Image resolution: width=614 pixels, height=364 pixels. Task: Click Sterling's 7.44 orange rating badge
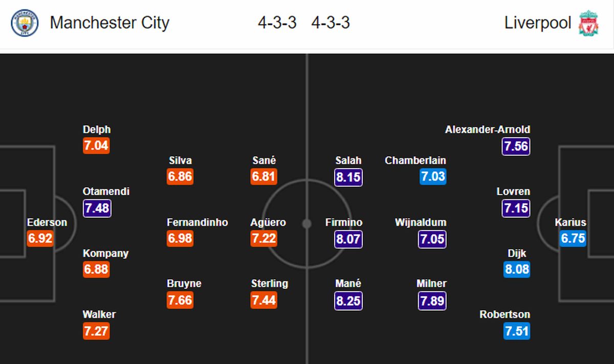(x=264, y=300)
